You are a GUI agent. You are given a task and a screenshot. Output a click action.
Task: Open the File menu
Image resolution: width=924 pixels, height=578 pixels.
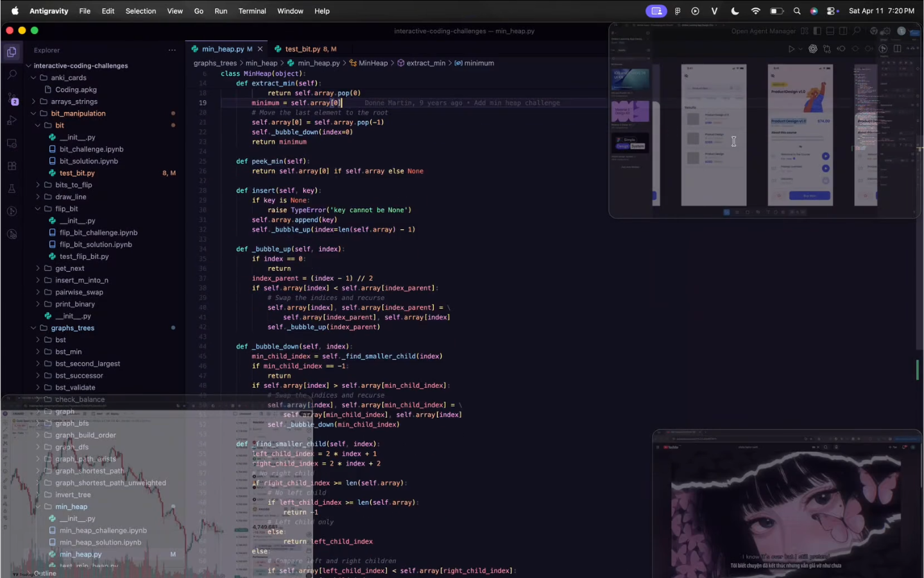click(85, 11)
